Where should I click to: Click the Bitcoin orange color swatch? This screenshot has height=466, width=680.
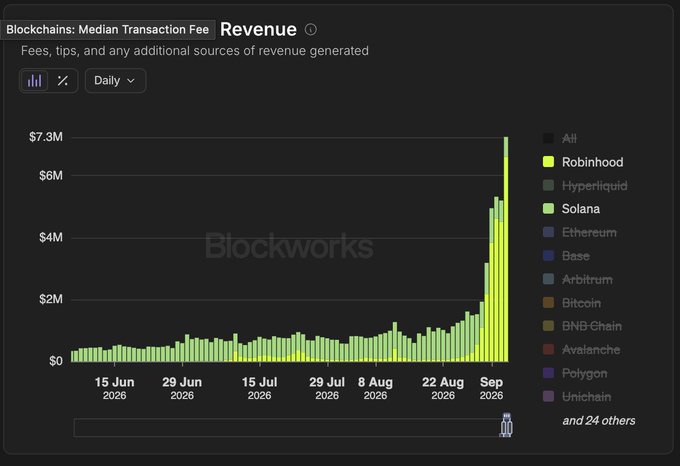549,303
